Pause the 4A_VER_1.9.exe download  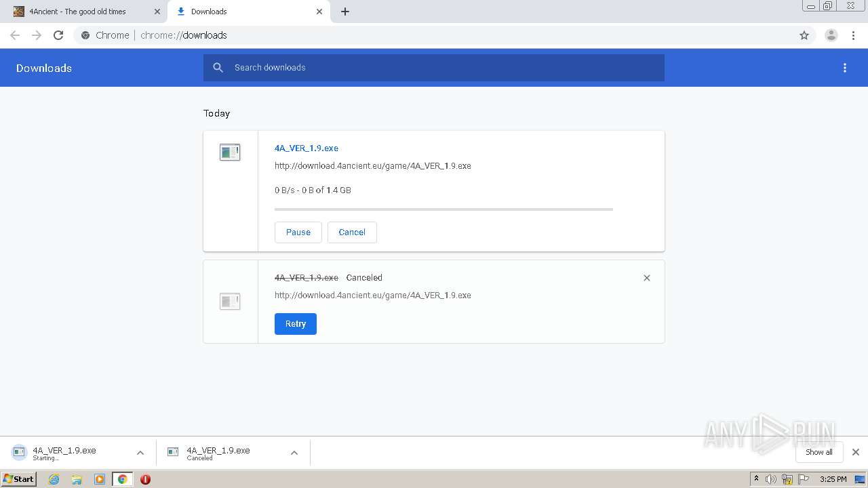point(298,232)
